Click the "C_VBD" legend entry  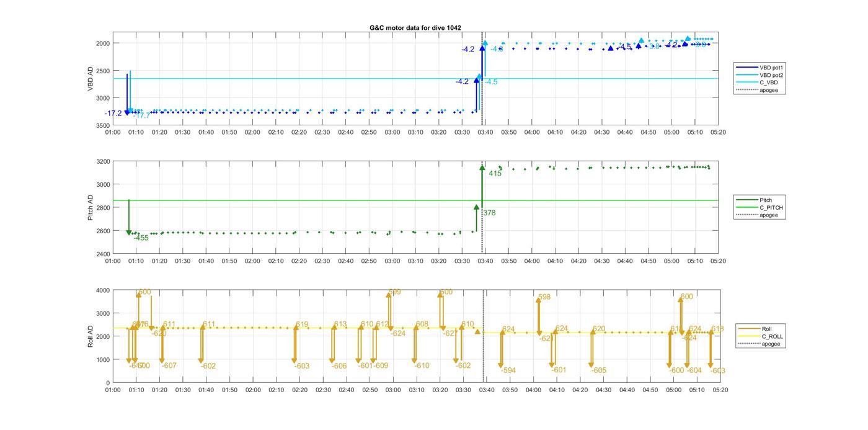coord(769,83)
